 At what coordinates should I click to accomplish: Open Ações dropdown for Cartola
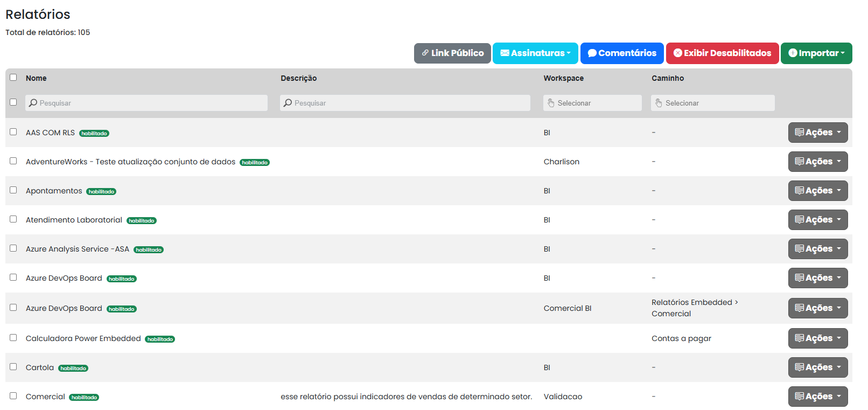(817, 367)
